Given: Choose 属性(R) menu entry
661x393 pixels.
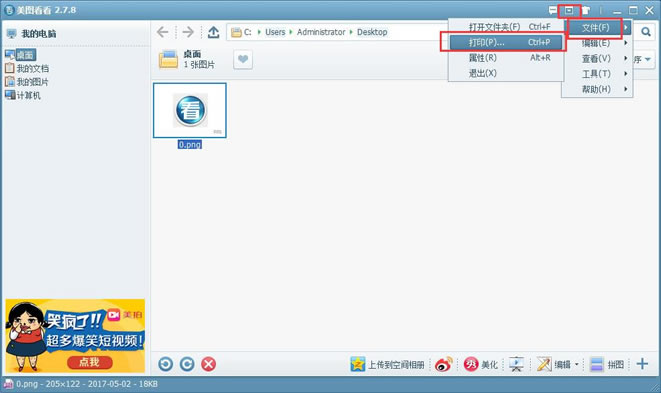Looking at the screenshot, I should click(x=505, y=58).
